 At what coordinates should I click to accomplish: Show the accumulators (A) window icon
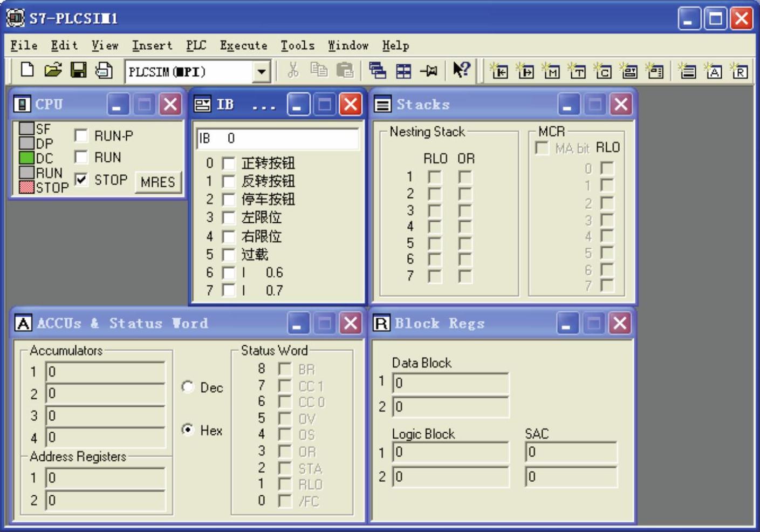tap(714, 71)
